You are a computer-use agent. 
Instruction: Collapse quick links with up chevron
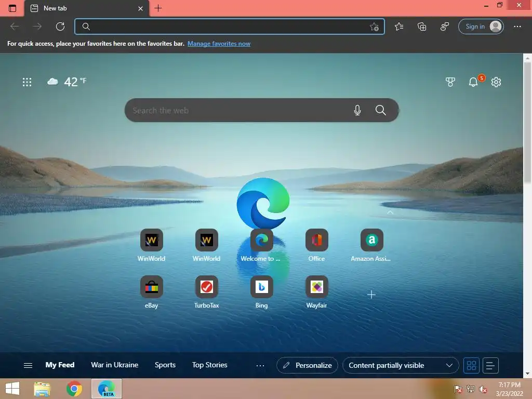[x=390, y=212]
